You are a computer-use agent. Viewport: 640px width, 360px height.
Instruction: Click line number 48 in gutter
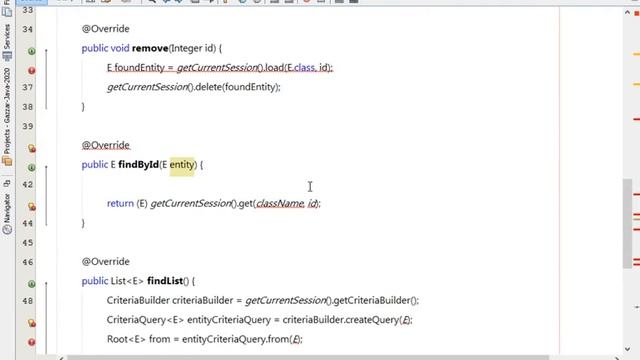(27, 301)
